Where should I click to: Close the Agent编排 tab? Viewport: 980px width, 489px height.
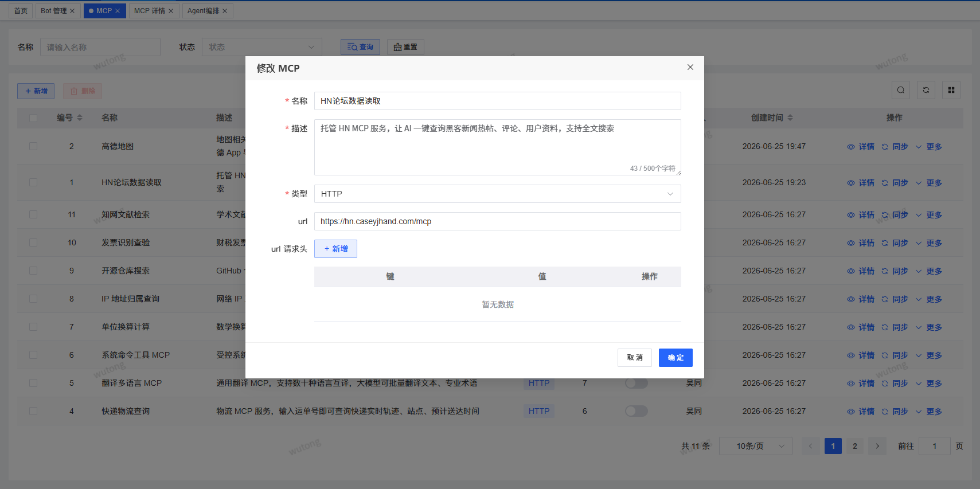[x=225, y=11]
